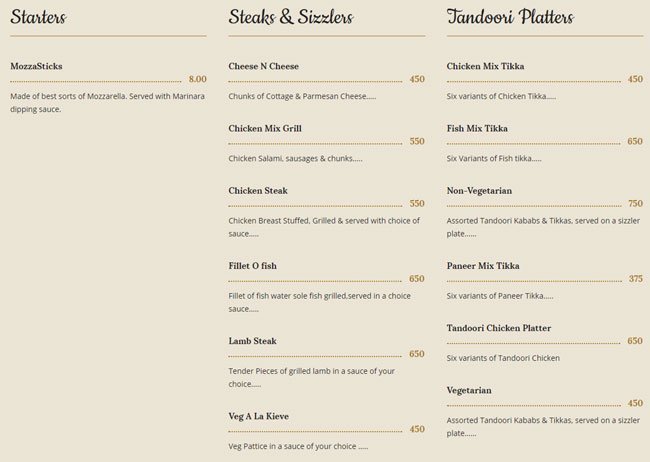Select the Tandoori Chicken Platter title
Screen dimensions: 650x462
coord(499,328)
